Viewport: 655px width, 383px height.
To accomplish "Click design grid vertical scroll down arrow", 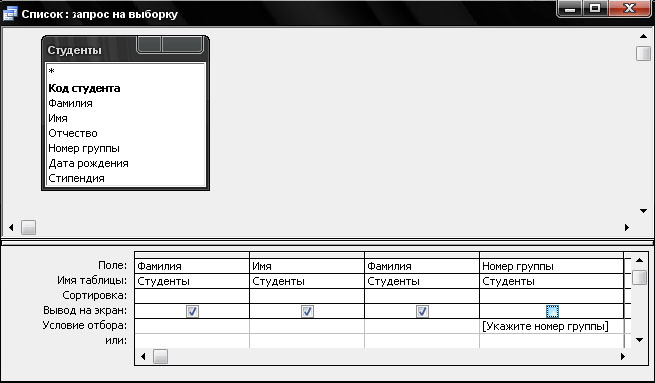I will click(x=639, y=340).
